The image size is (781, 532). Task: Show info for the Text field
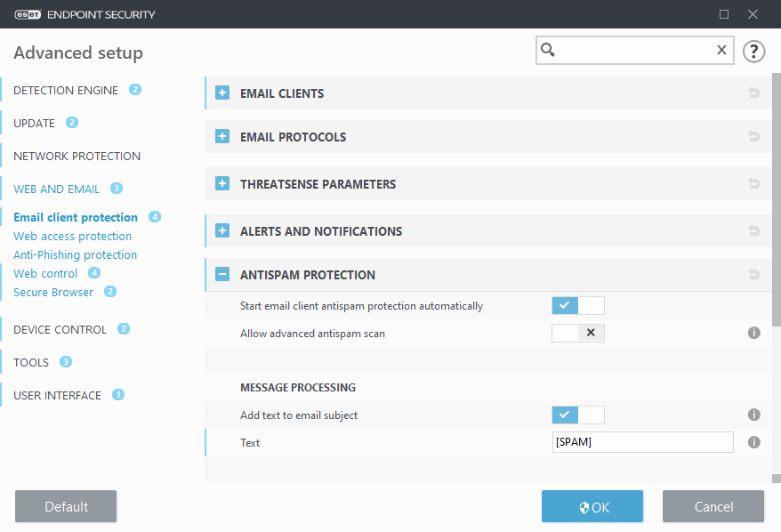pos(754,442)
